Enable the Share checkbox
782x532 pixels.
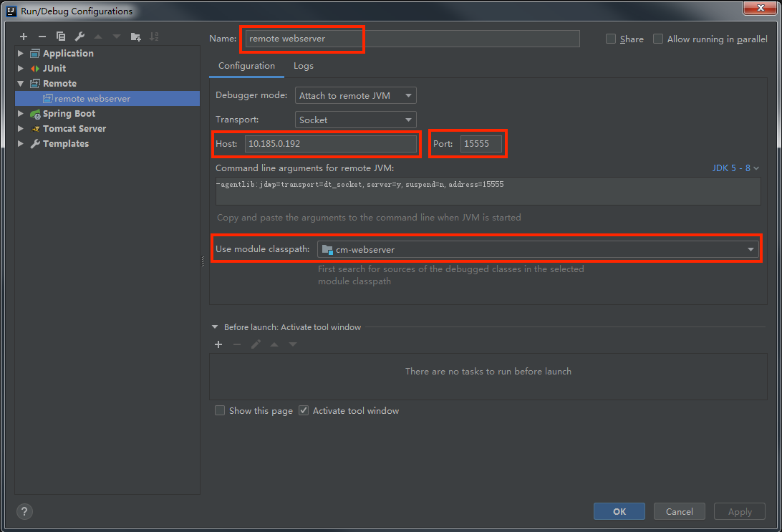[x=610, y=39]
